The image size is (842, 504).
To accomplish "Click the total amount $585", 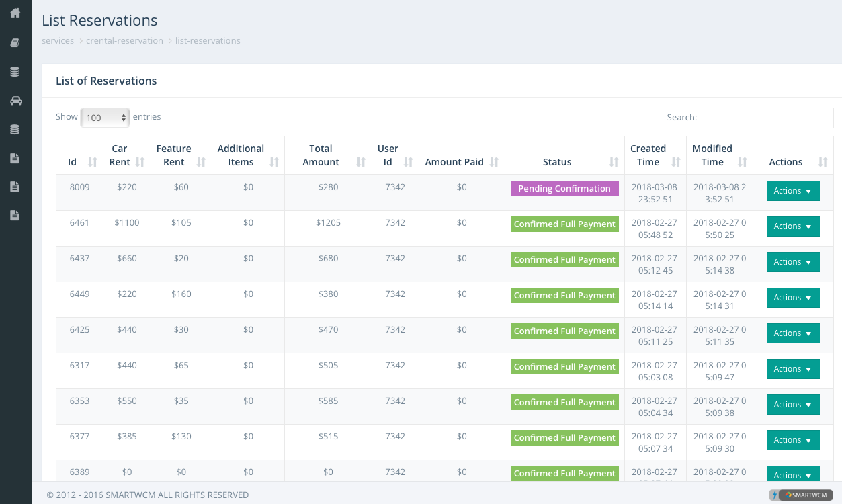I will [x=328, y=401].
